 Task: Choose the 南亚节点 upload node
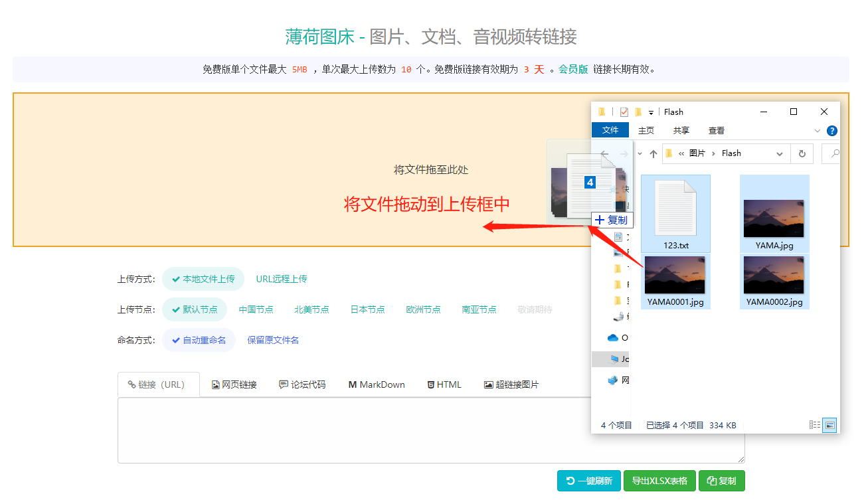(479, 309)
